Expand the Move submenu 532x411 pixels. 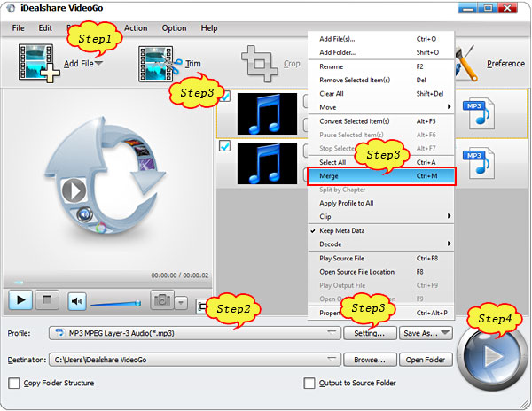pos(380,107)
